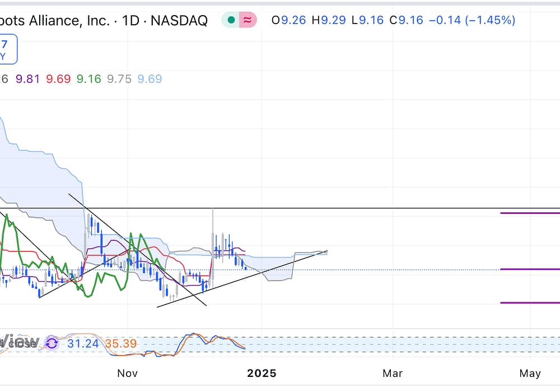Click the TradingView logo watermark

(x=20, y=342)
